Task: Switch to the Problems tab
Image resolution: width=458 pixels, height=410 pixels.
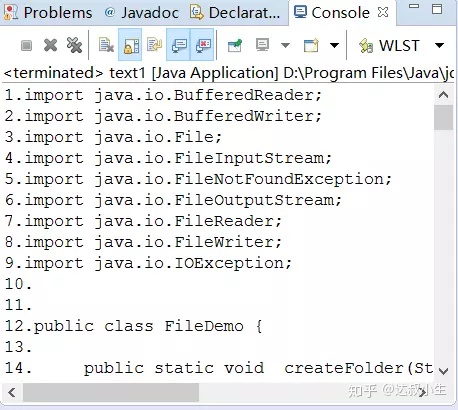Action: click(48, 13)
